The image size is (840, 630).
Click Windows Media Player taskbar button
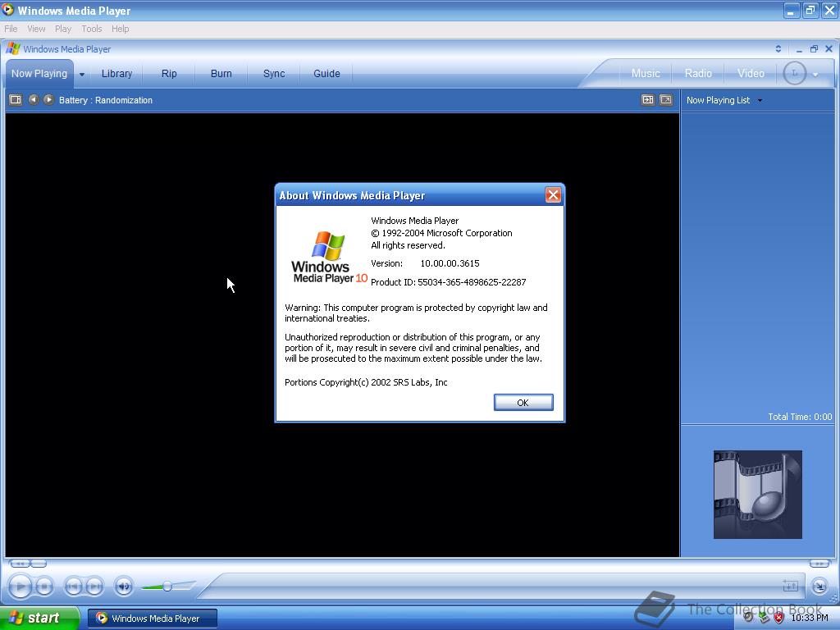pos(152,619)
